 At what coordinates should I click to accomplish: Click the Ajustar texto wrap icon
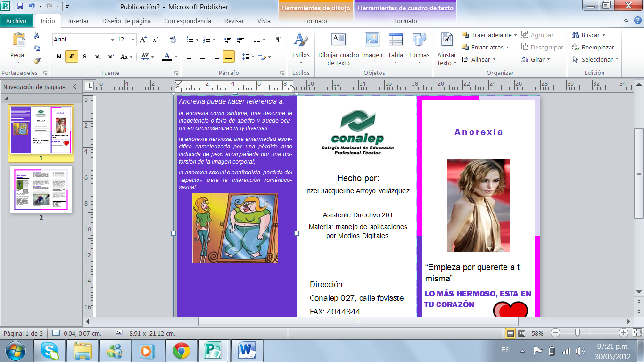pyautogui.click(x=446, y=49)
